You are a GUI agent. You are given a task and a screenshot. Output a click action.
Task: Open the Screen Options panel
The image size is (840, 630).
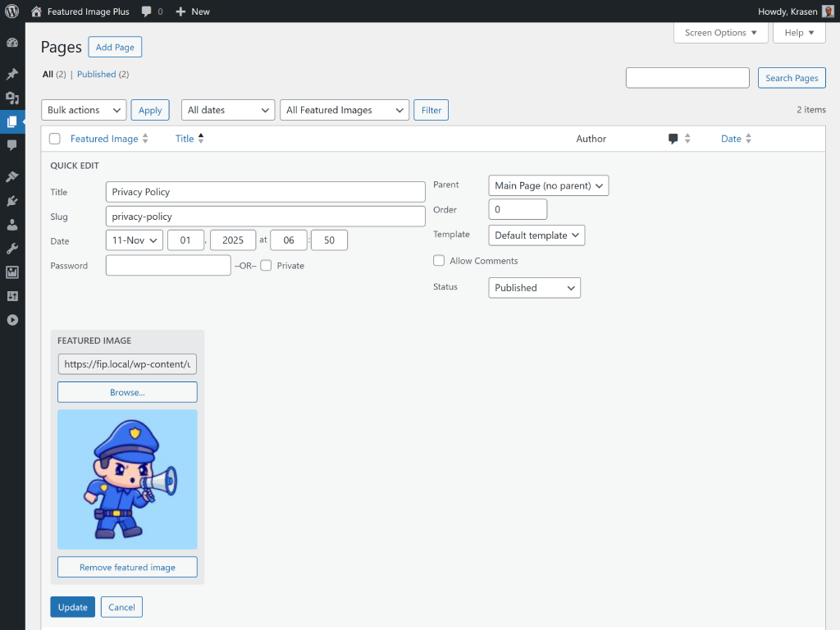pos(720,32)
